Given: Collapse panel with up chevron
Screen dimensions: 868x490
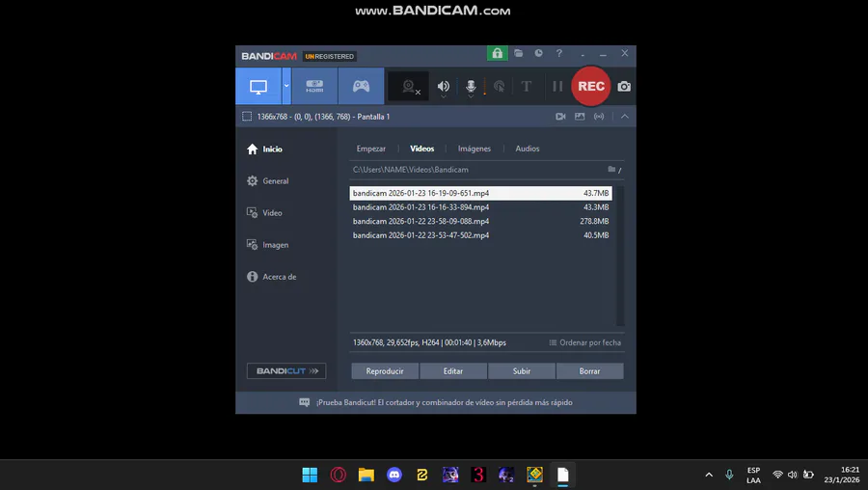Looking at the screenshot, I should point(624,117).
